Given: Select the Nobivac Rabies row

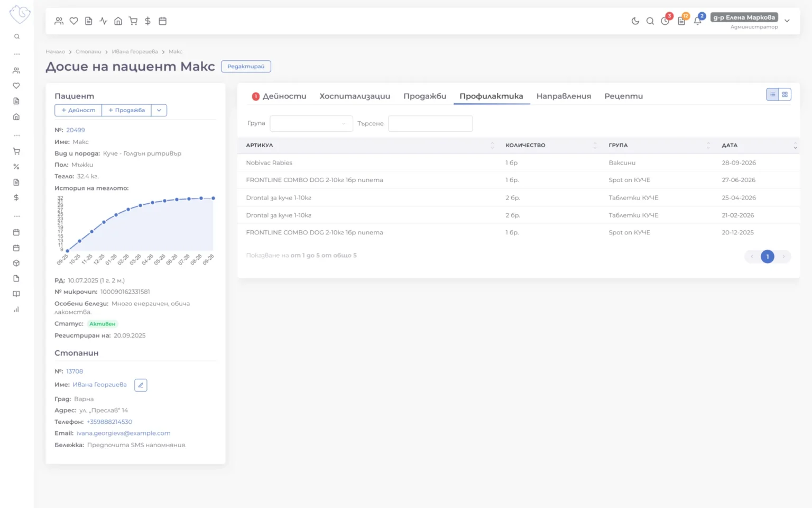Looking at the screenshot, I should [x=518, y=163].
